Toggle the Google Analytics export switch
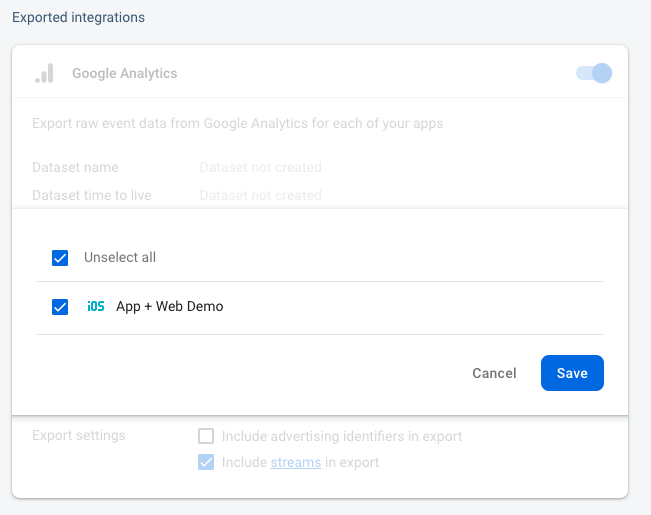This screenshot has height=515, width=651. 594,73
